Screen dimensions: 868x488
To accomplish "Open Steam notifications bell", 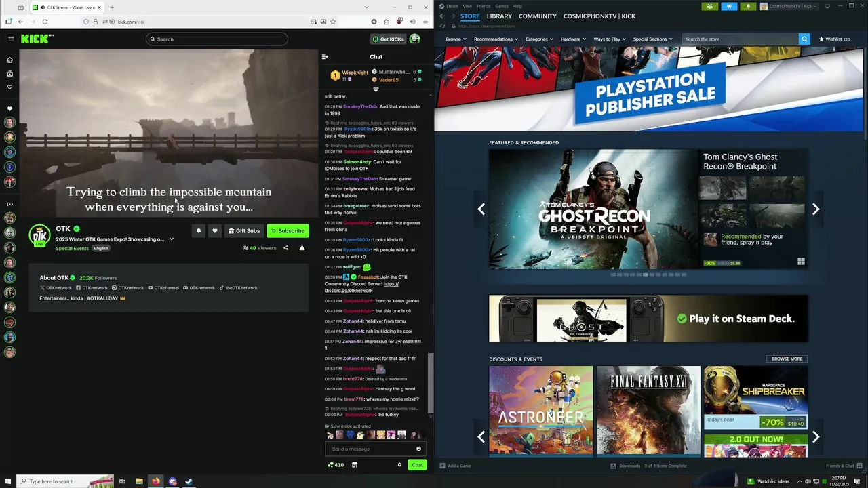I will (748, 6).
